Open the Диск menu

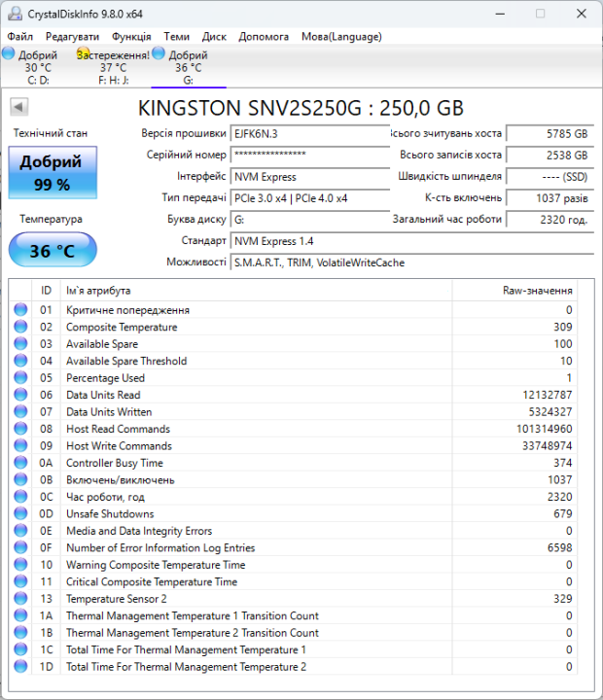[214, 37]
